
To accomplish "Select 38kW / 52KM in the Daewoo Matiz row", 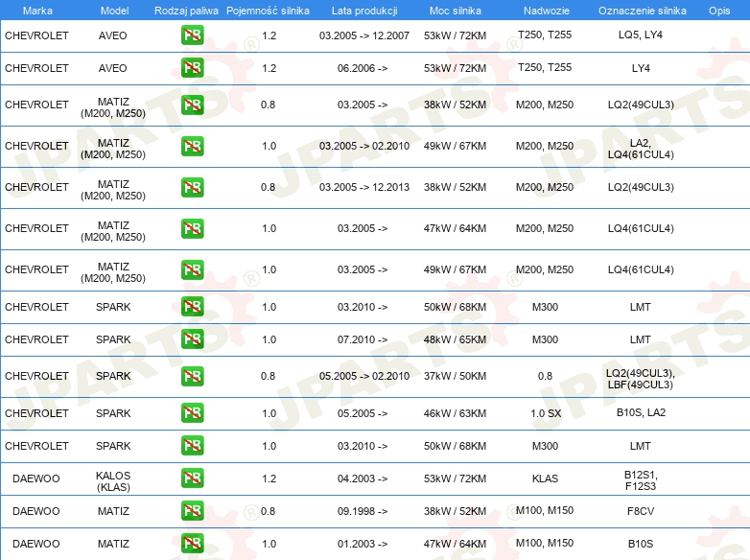I will tap(455, 511).
